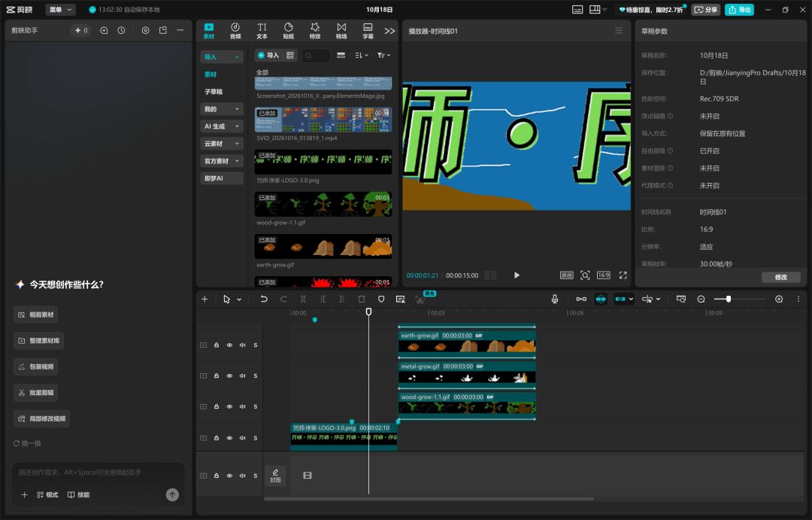Mute the wood-grow-1.1.gif track

242,406
